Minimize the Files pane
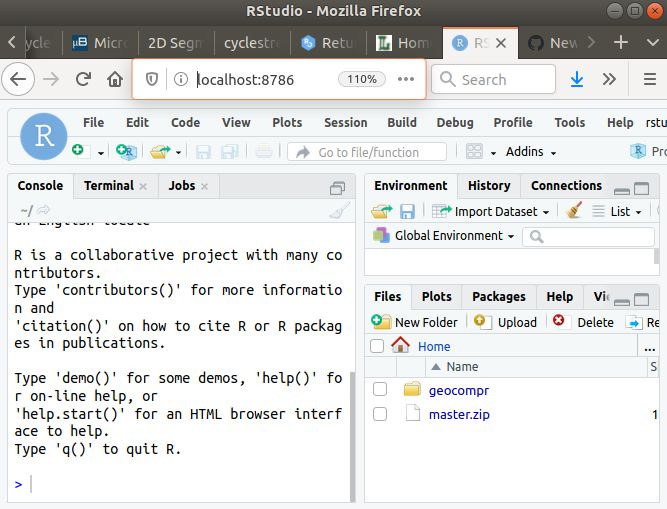This screenshot has height=509, width=667. click(x=622, y=302)
